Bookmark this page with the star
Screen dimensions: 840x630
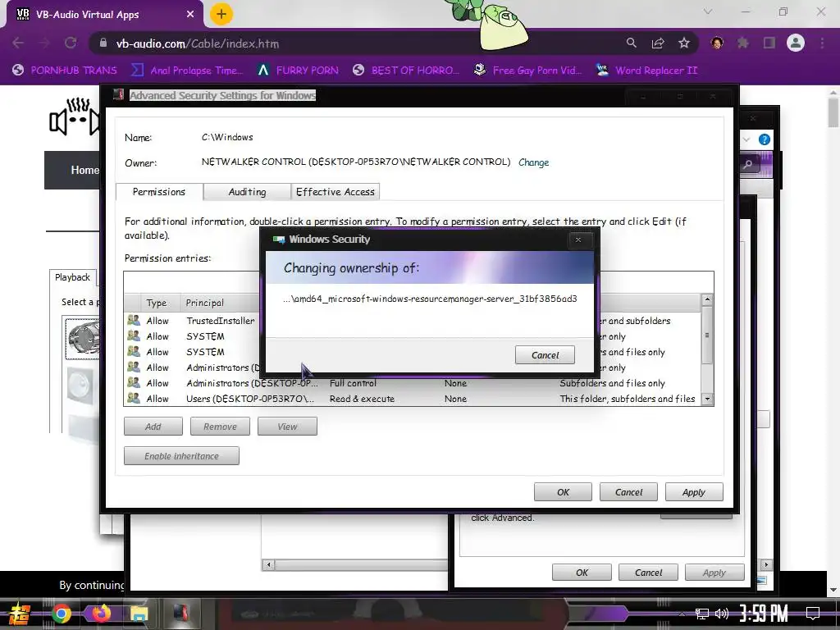pyautogui.click(x=684, y=43)
